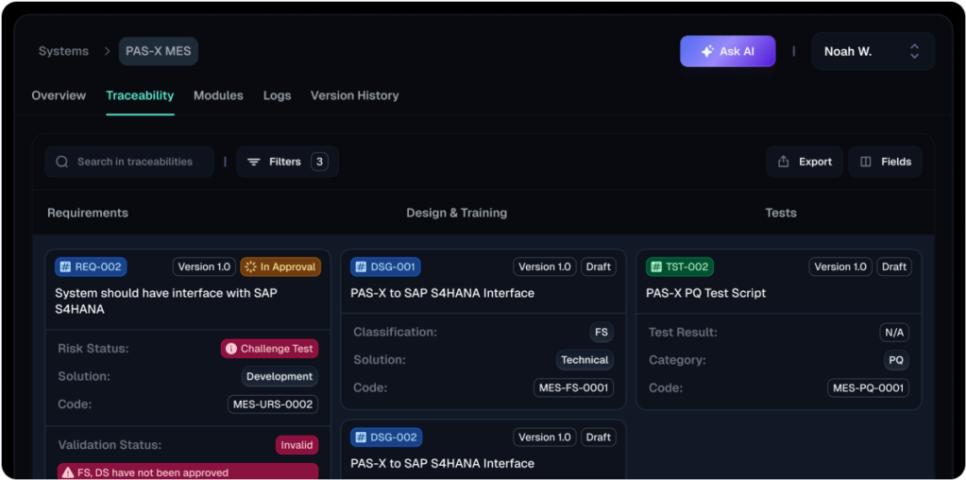Switch to the Modules tab

pyautogui.click(x=218, y=96)
